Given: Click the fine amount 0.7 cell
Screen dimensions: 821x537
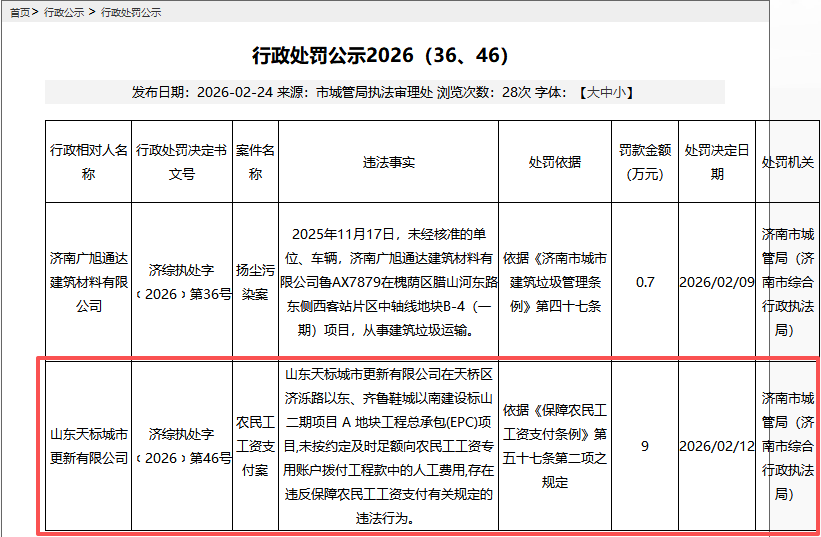Looking at the screenshot, I should pos(645,282).
